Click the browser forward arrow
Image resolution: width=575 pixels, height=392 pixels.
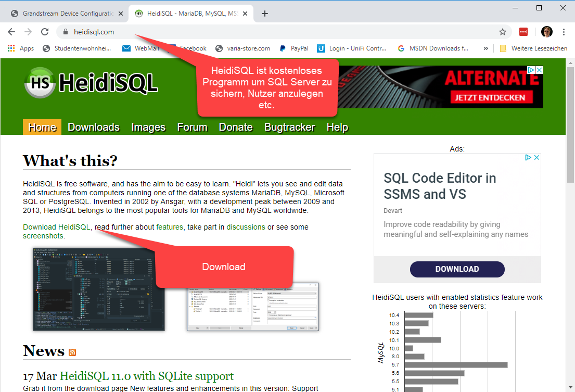click(x=28, y=32)
